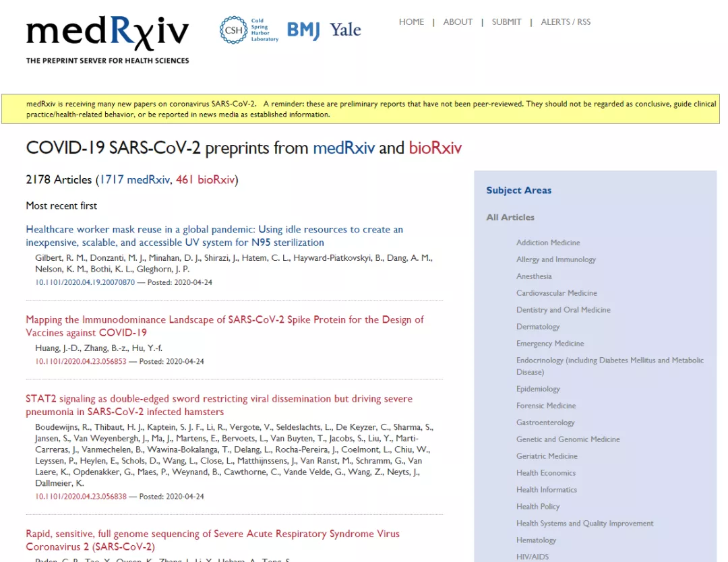Open the SUBMIT menu item
This screenshot has height=562, width=728.
pos(506,22)
